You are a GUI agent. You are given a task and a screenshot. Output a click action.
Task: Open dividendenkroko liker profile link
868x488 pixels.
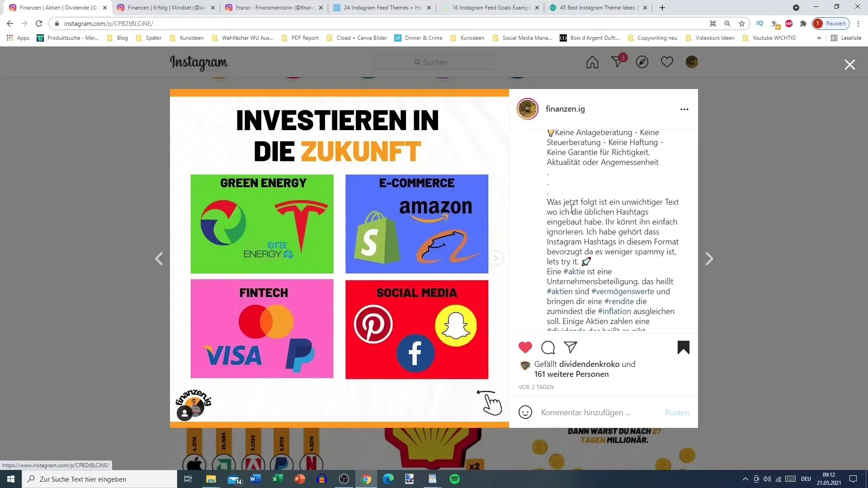coord(590,364)
